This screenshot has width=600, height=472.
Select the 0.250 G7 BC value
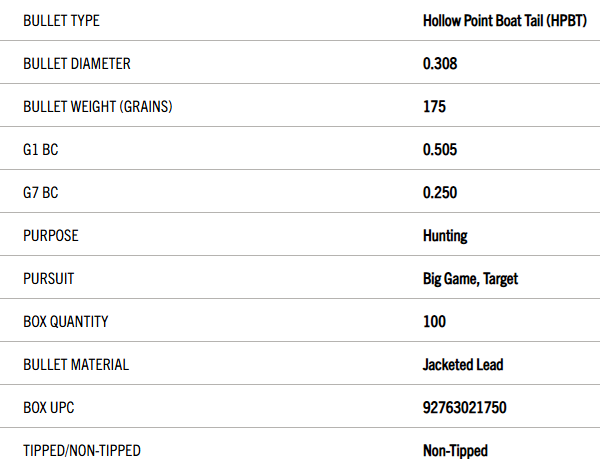click(x=440, y=193)
